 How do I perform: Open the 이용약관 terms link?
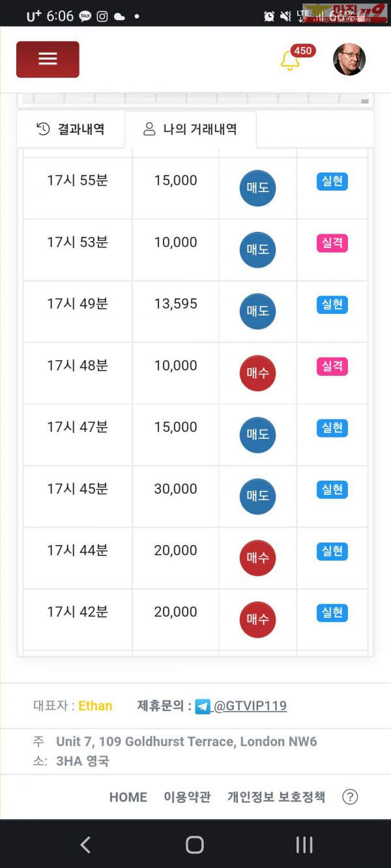coord(187,797)
